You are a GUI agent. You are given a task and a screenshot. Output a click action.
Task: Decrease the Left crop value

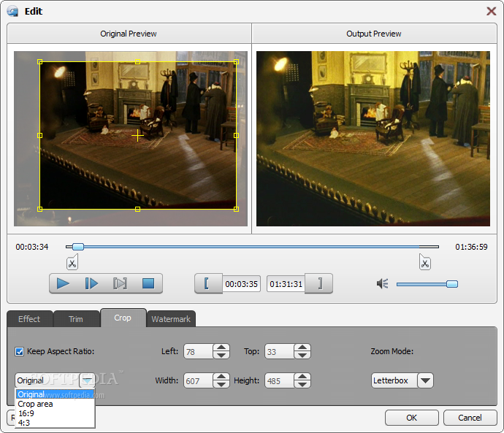tap(221, 355)
